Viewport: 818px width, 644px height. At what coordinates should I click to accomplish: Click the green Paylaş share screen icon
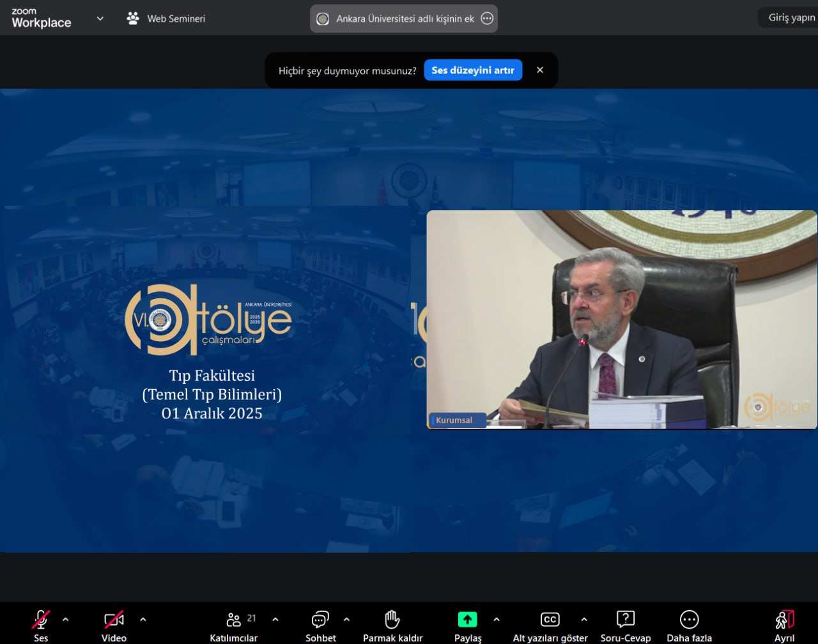(467, 620)
